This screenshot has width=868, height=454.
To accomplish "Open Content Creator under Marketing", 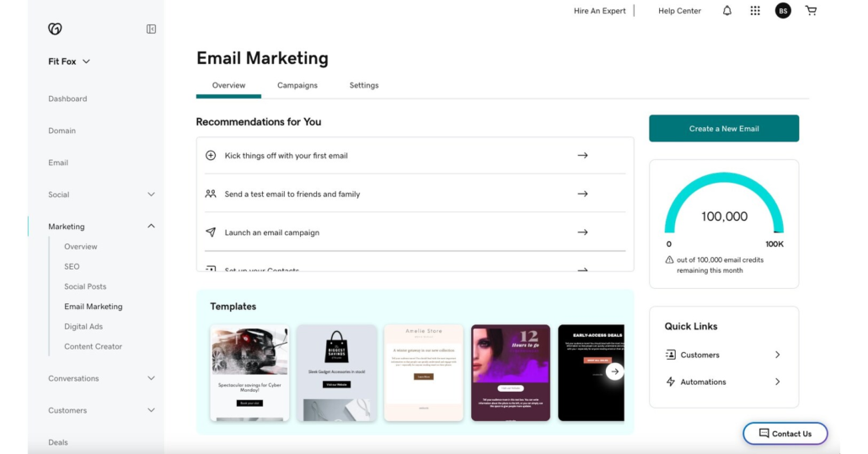I will click(x=93, y=346).
